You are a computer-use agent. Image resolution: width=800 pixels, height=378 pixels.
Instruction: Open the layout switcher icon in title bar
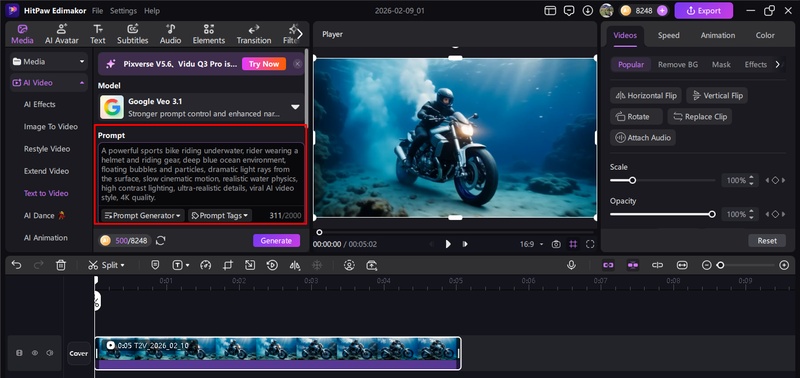[x=550, y=11]
